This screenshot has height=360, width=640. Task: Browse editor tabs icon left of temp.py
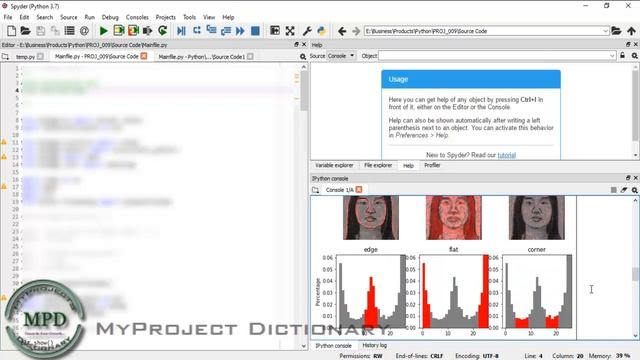coord(5,57)
